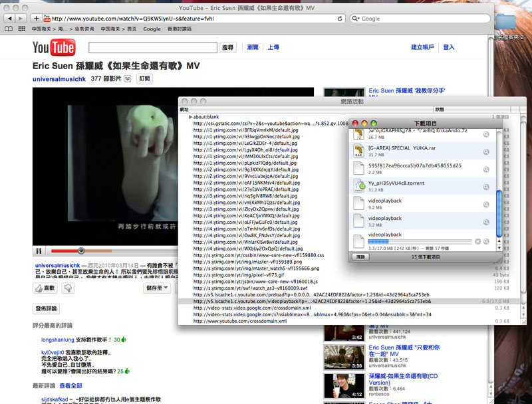
Task: Click the YouTube logo
Action: pyautogui.click(x=55, y=48)
